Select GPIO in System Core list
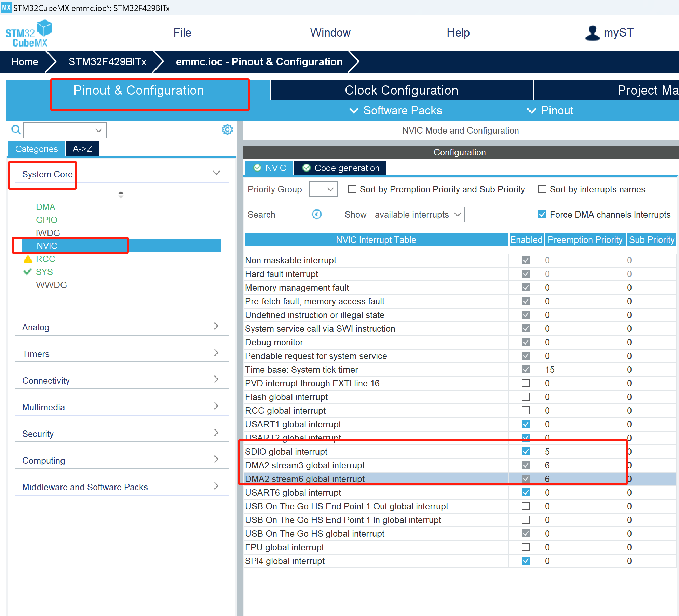 [46, 220]
